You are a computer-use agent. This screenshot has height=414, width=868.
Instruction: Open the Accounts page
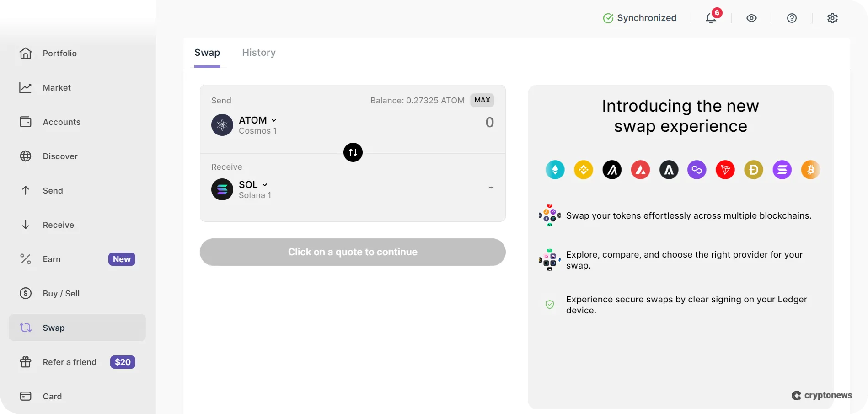(x=61, y=122)
